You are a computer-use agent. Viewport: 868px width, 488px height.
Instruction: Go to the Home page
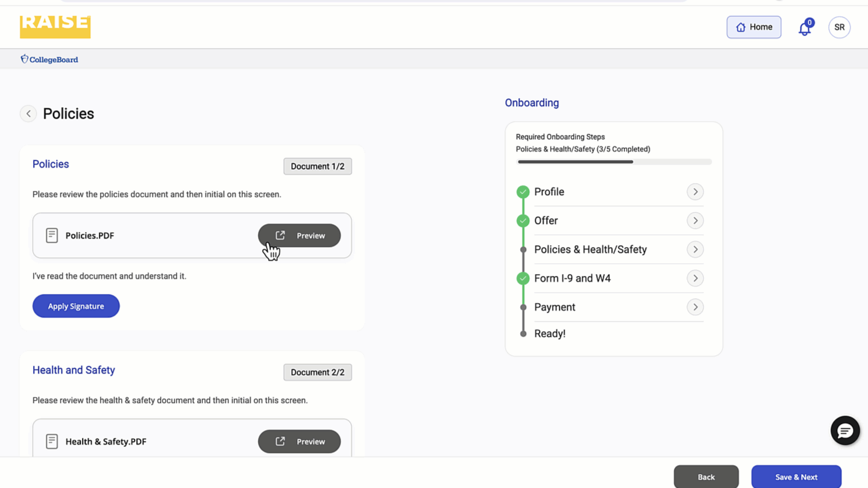(753, 27)
